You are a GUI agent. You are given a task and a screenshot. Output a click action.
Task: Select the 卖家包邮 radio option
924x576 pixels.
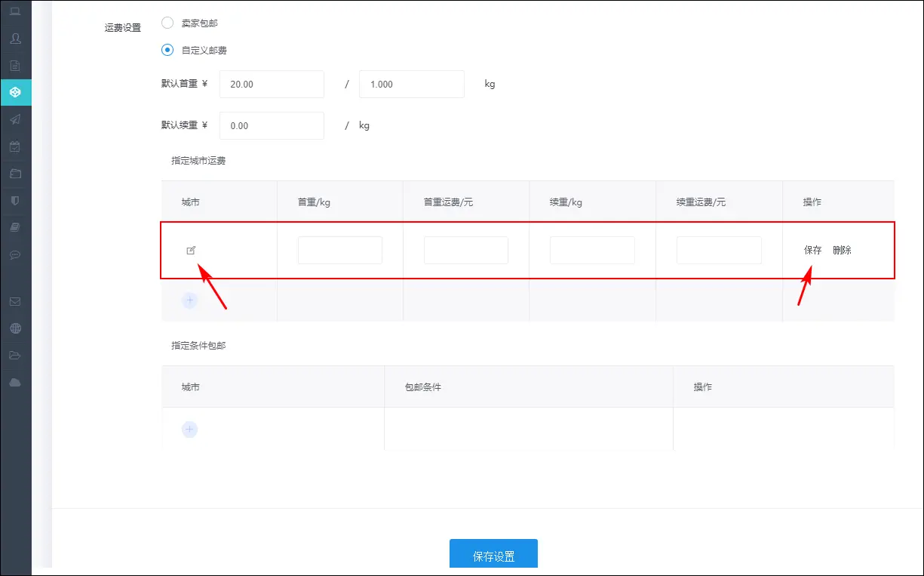coord(167,23)
